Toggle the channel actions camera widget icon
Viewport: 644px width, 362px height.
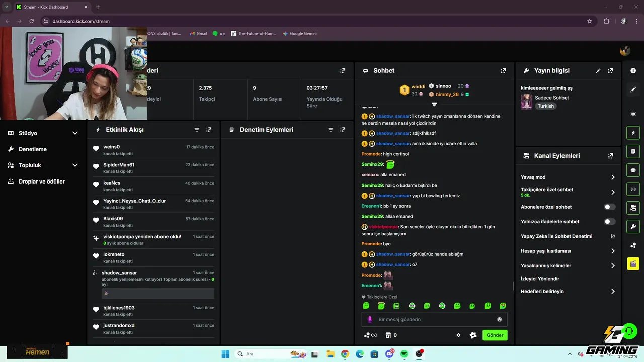(x=633, y=208)
